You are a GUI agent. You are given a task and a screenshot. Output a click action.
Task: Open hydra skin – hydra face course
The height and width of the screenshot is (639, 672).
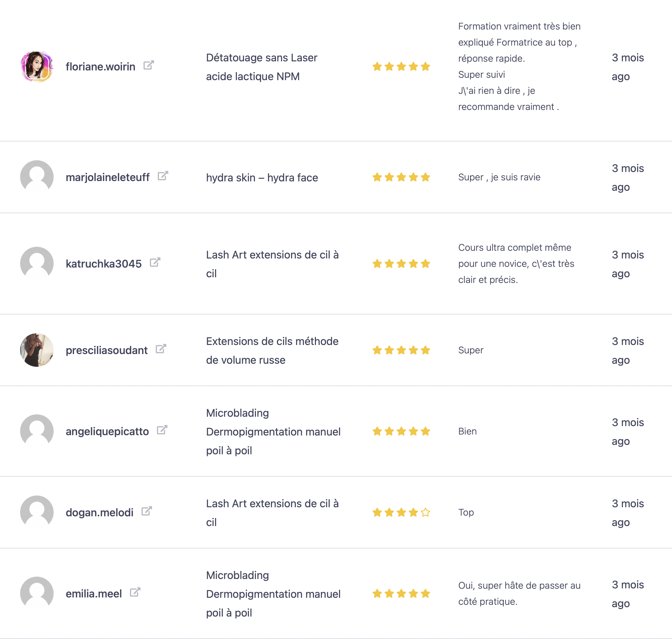[x=262, y=177]
